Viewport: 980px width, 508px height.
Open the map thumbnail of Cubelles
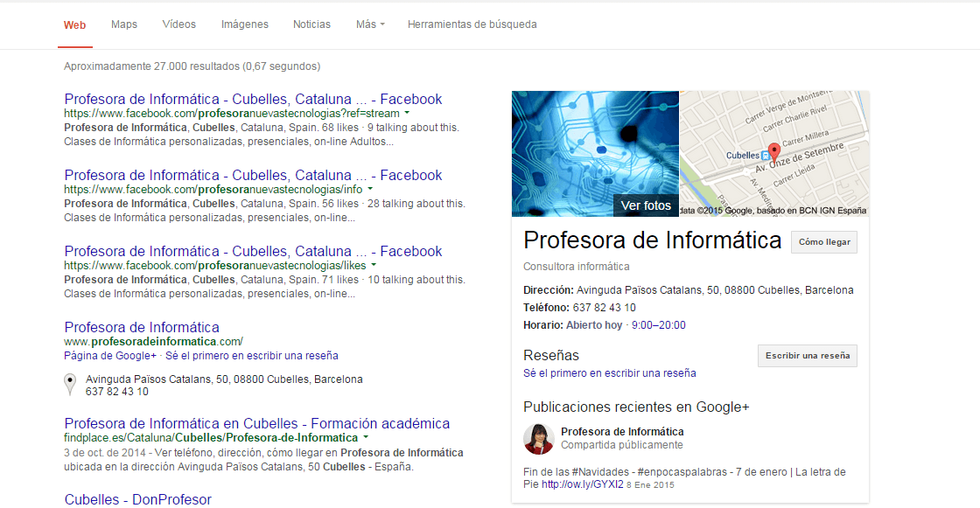pos(773,154)
